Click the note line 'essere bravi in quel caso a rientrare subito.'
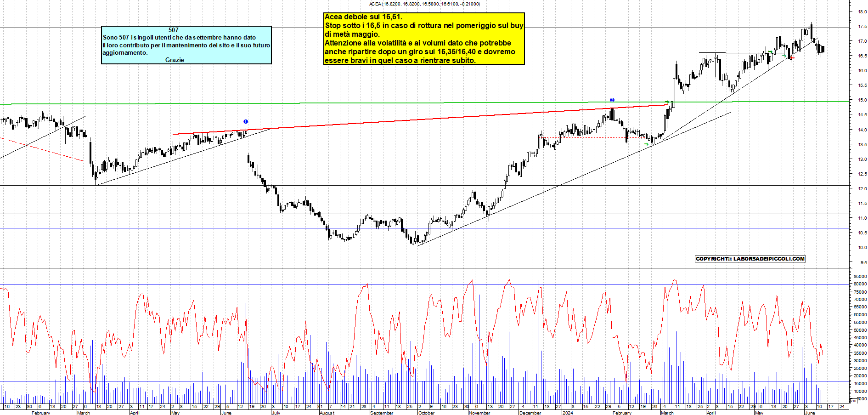The image size is (868, 415). click(x=400, y=61)
